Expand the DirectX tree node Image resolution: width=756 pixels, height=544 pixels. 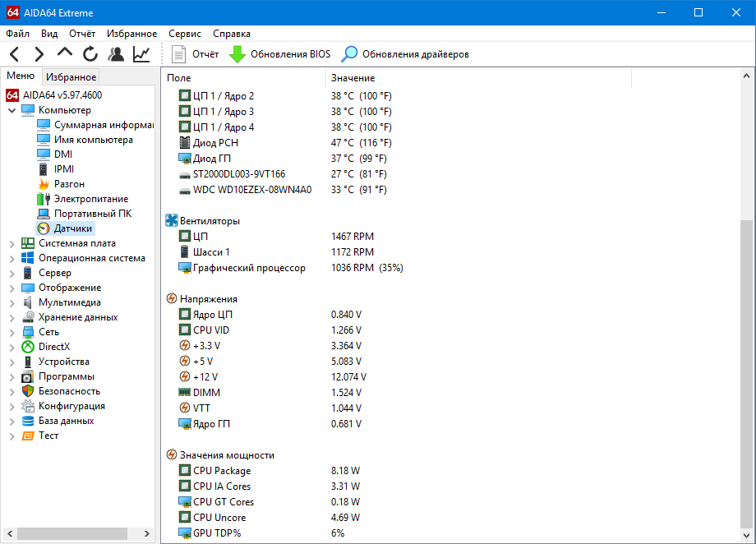[12, 347]
